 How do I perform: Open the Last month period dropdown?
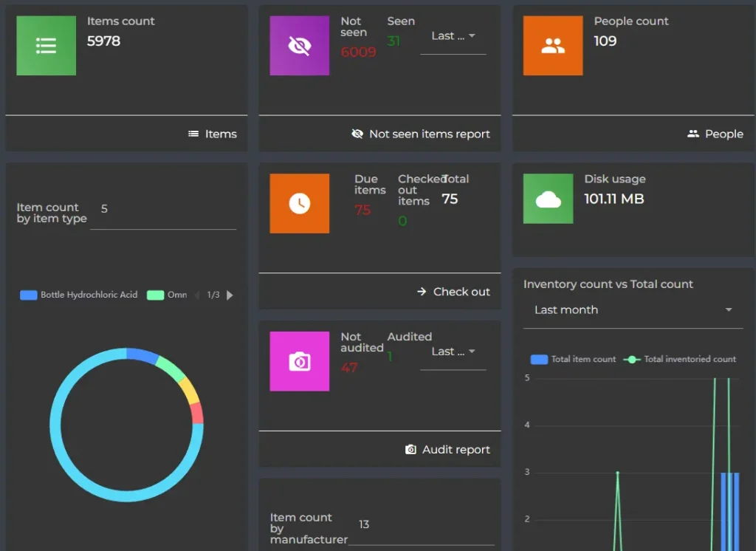(x=633, y=309)
